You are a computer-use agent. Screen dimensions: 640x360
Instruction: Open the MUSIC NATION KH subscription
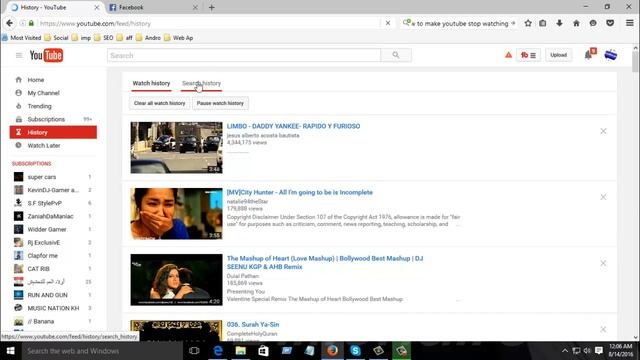(x=53, y=308)
